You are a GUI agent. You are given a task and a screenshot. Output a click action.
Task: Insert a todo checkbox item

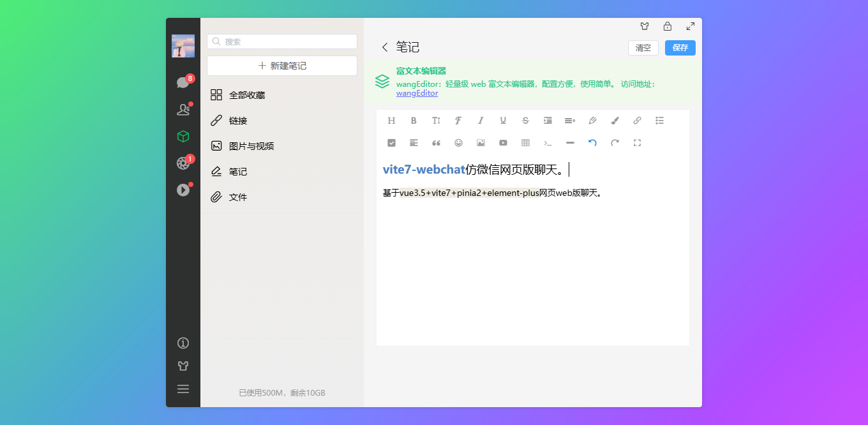tap(391, 143)
